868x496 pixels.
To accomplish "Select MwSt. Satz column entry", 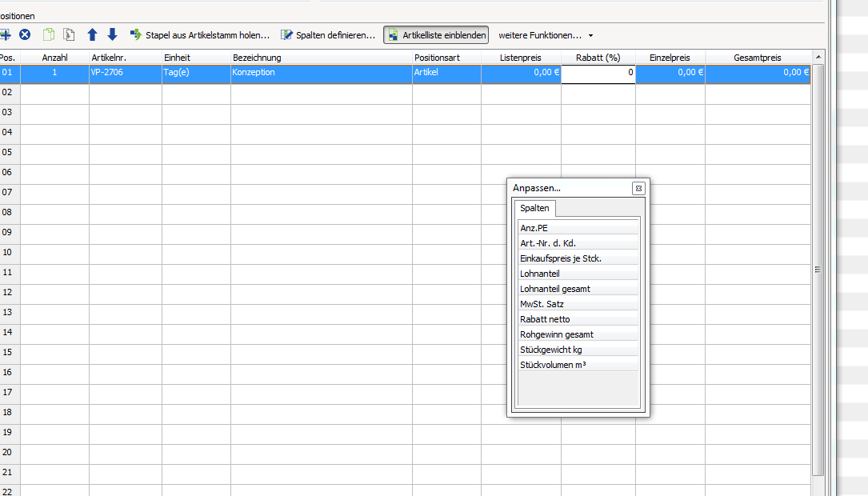I will click(x=578, y=304).
